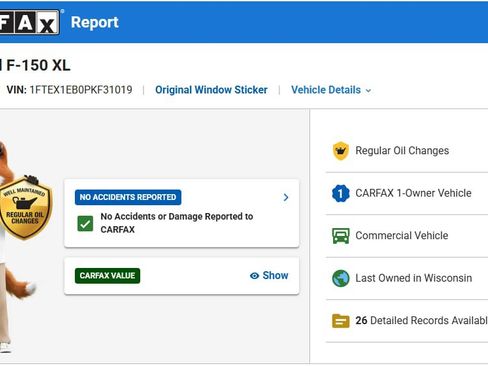Viewport: 488px width, 366px height.
Task: Click the 26 Detailed Records Available text
Action: point(422,321)
